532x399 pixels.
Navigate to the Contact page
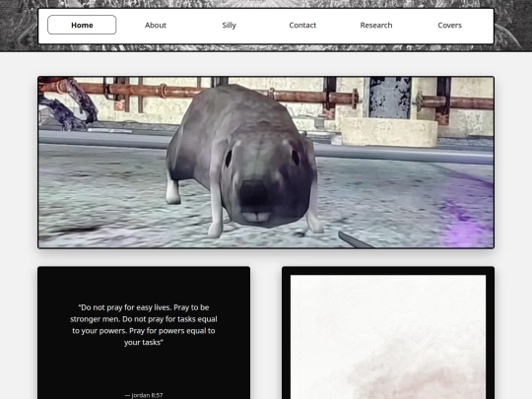coord(302,25)
